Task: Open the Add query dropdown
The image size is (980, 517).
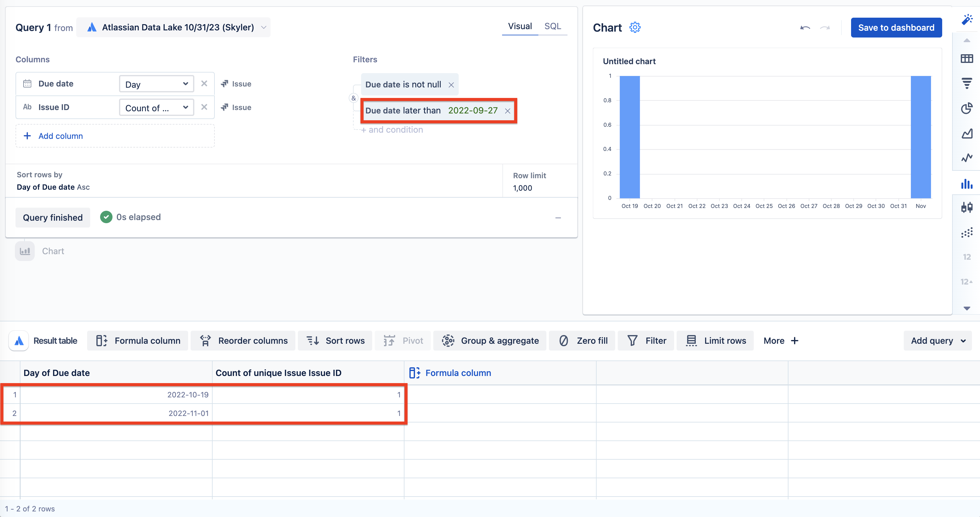Action: click(x=938, y=340)
